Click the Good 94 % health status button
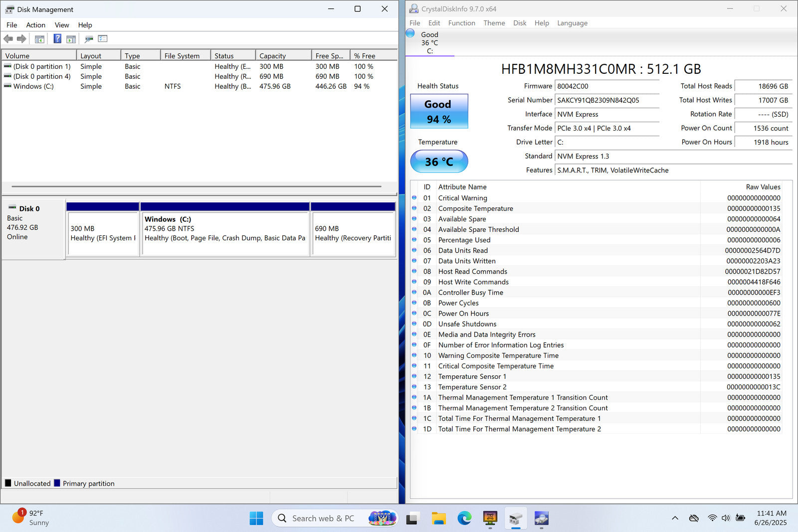The width and height of the screenshot is (798, 532). (x=439, y=111)
